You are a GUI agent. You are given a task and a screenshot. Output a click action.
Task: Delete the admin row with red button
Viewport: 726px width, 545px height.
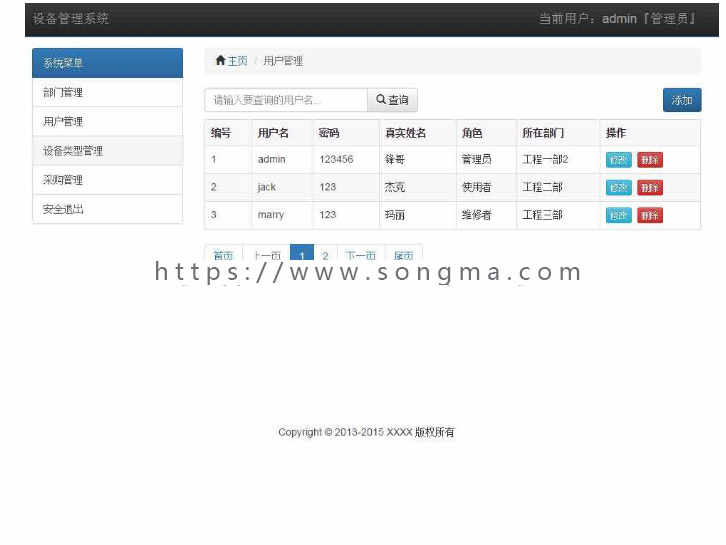pos(650,160)
